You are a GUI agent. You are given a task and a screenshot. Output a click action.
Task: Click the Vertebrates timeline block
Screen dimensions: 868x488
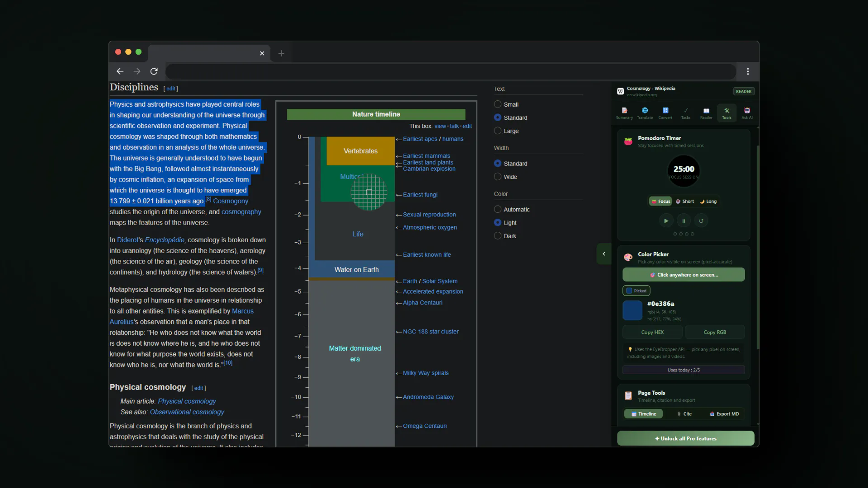[360, 151]
